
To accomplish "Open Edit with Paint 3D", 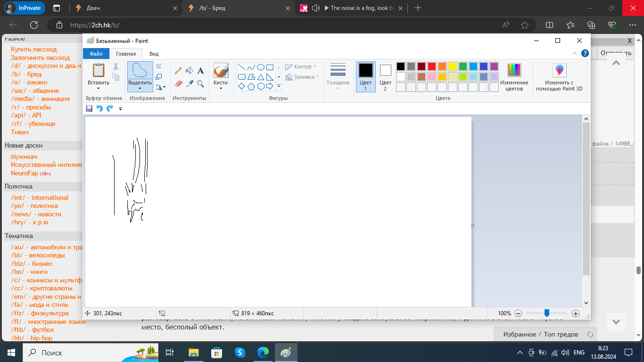I will pos(560,77).
